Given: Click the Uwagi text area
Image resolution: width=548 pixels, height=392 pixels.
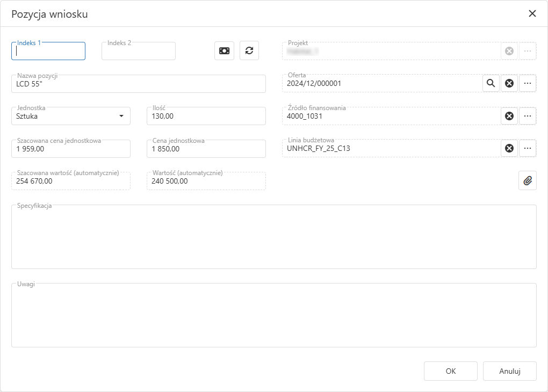Looking at the screenshot, I should tap(273, 316).
